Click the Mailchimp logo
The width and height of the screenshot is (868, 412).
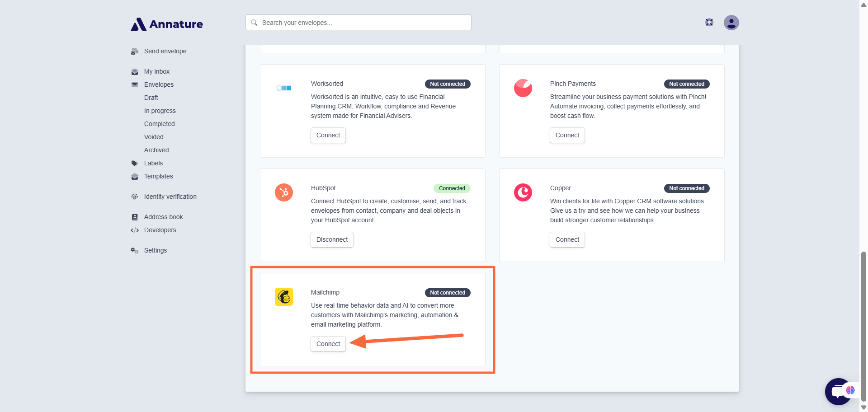tap(284, 297)
